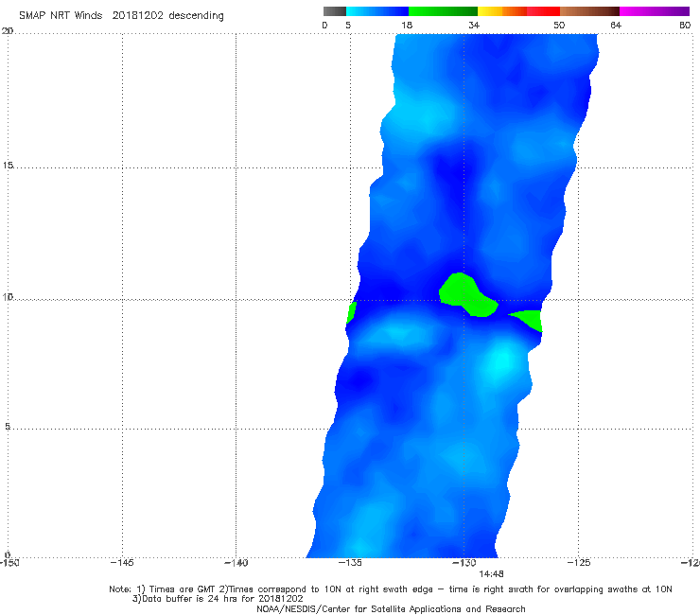Click colorbar label '18'

point(407,26)
